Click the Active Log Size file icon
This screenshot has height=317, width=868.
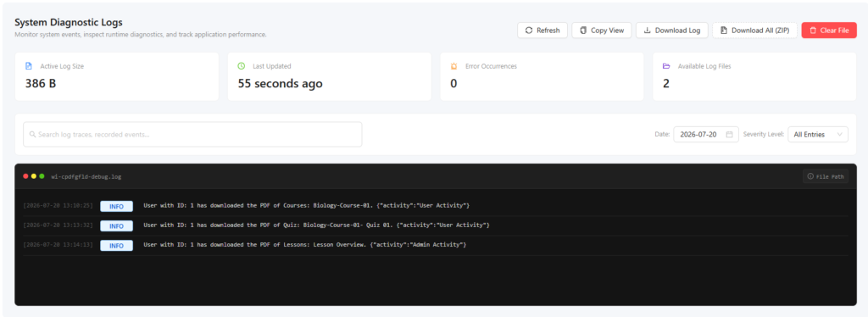(x=29, y=66)
